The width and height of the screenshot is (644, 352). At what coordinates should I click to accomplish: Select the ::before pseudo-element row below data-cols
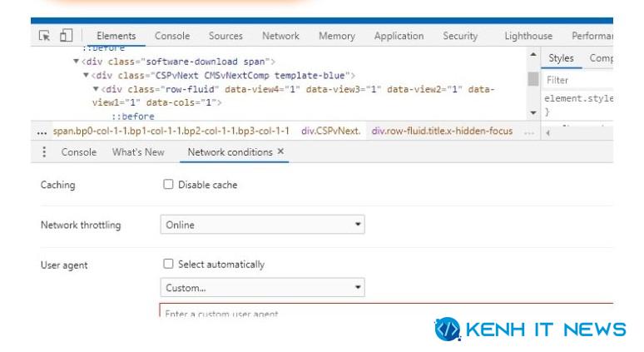point(133,117)
